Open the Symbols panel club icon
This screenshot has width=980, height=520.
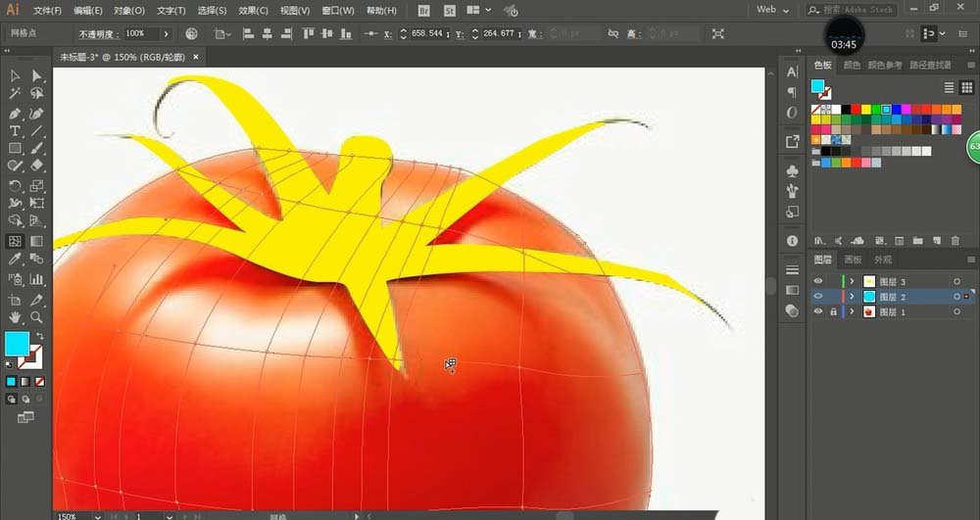(x=792, y=171)
